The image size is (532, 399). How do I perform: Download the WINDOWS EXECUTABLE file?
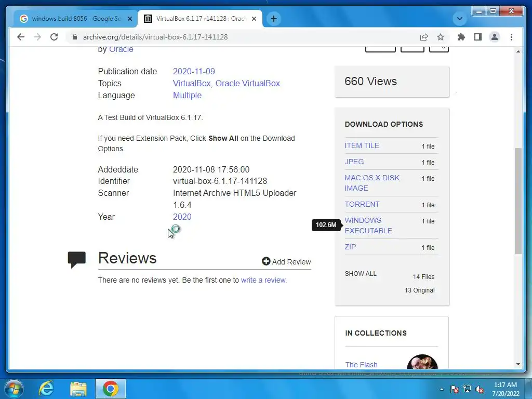pyautogui.click(x=368, y=225)
